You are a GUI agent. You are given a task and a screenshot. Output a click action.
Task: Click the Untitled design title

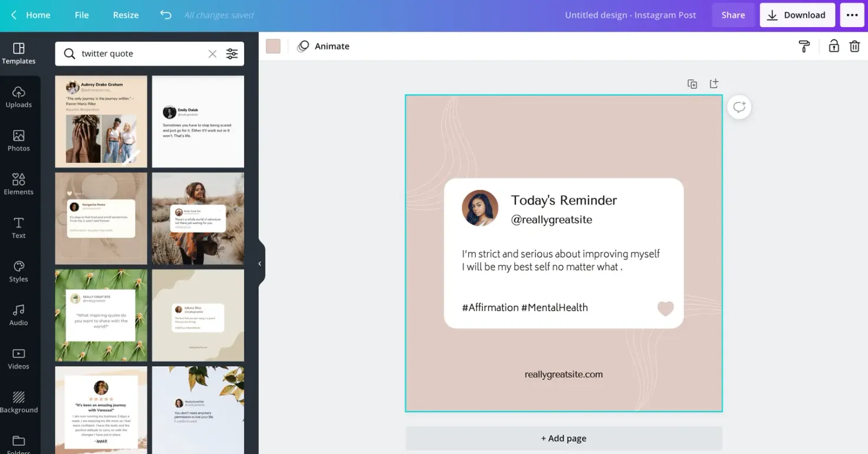630,15
